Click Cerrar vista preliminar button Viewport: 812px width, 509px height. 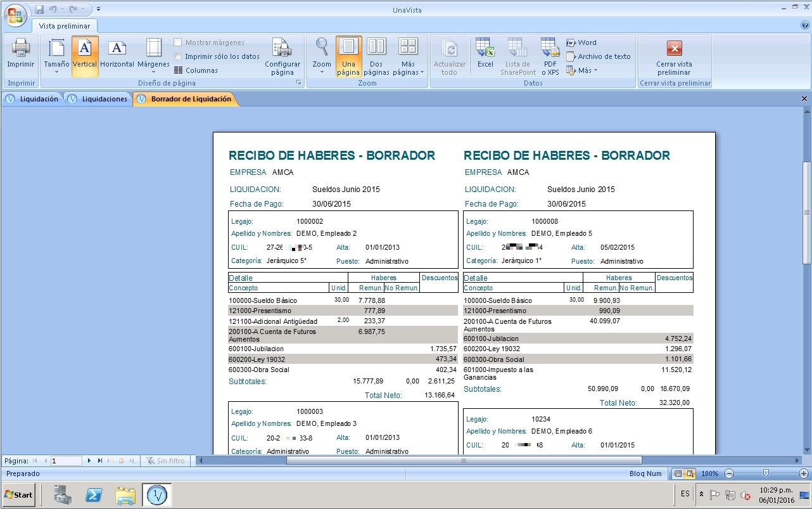(674, 57)
